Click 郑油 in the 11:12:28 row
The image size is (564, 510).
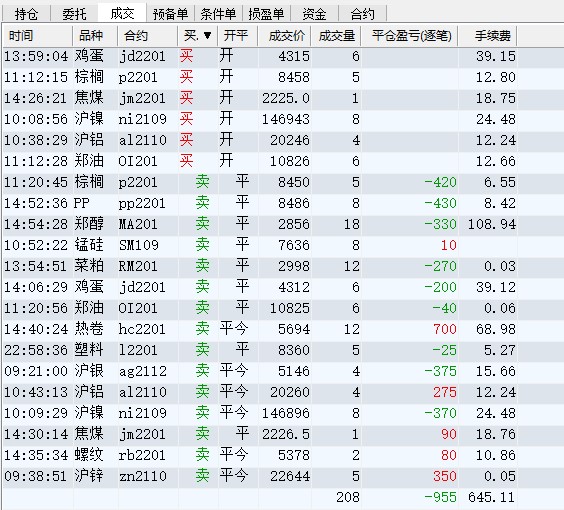coord(89,161)
